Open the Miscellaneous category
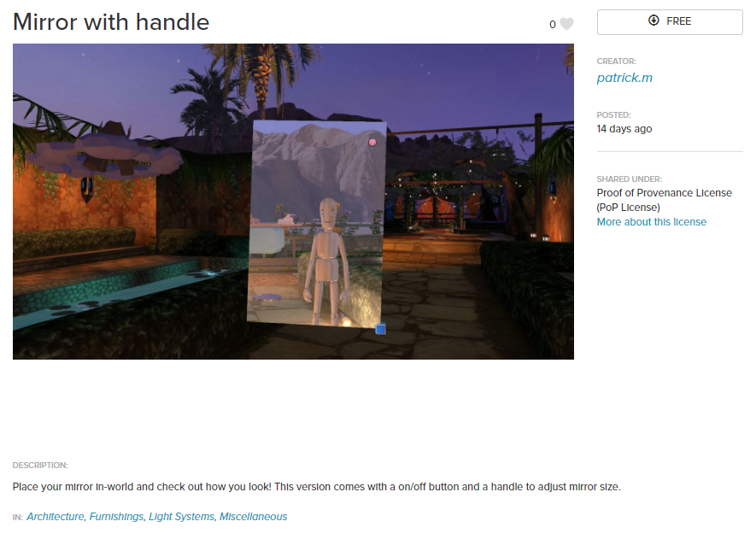This screenshot has height=539, width=756. click(253, 516)
